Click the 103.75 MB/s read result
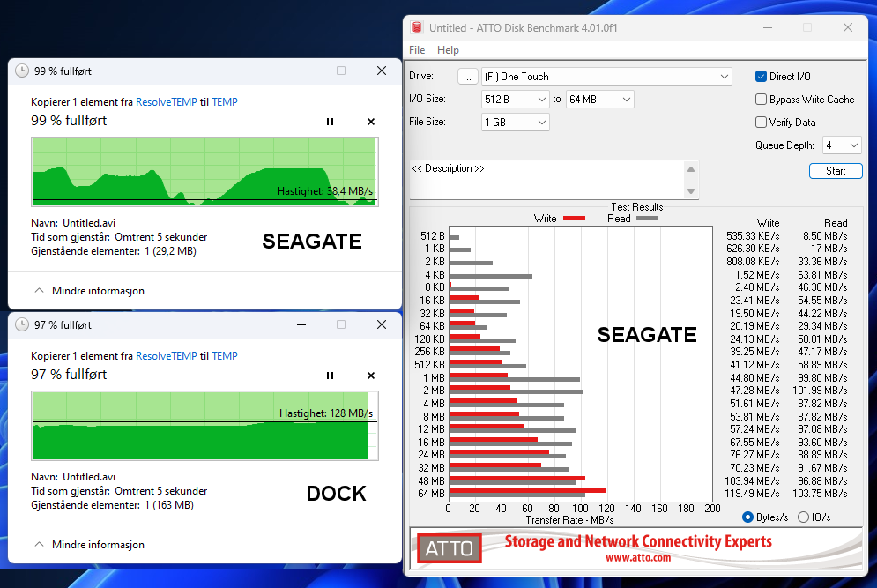The image size is (877, 588). coord(820,494)
